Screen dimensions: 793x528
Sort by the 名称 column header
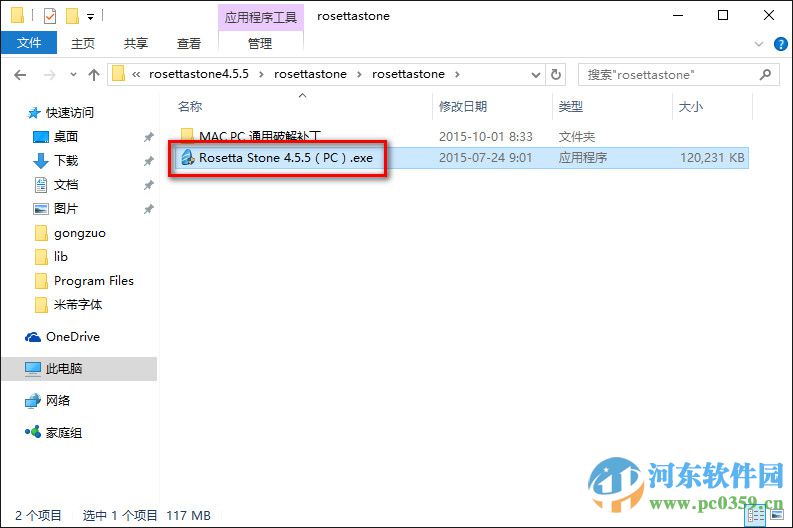tap(190, 106)
